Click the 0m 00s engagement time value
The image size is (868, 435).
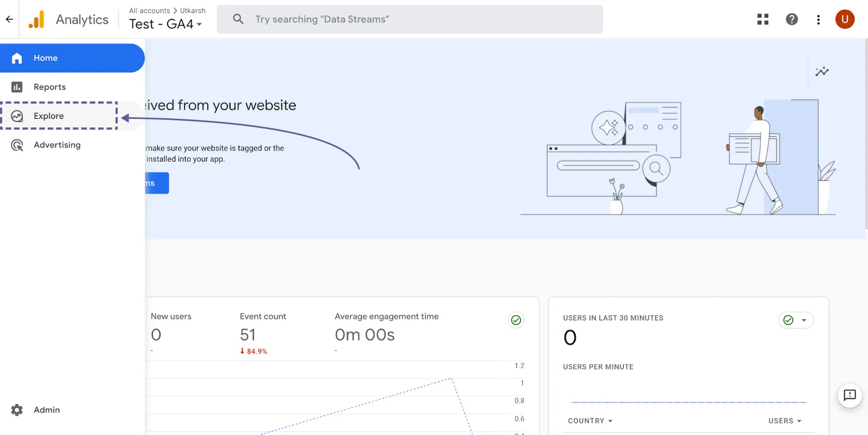[x=365, y=335]
